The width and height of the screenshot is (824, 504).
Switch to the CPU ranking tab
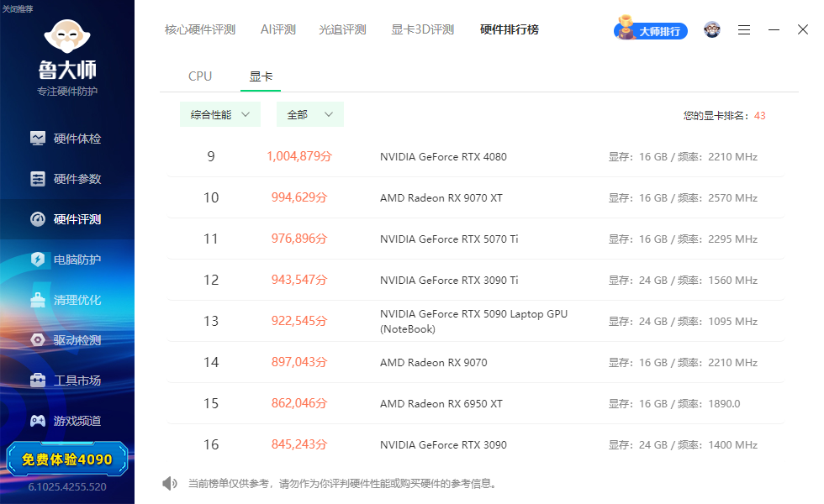tap(200, 76)
